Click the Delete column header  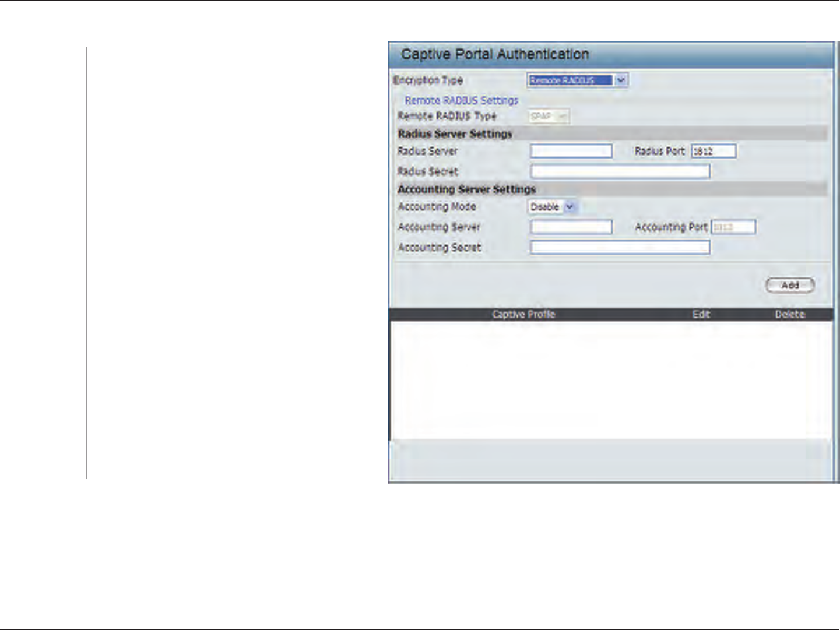[789, 314]
